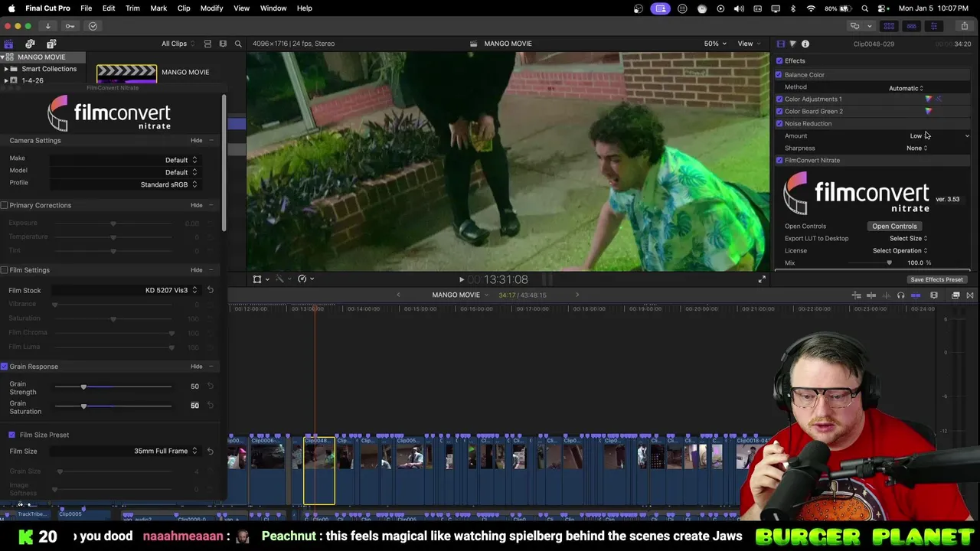Click Open Controls button
Viewport: 980px width, 551px height.
click(x=894, y=227)
